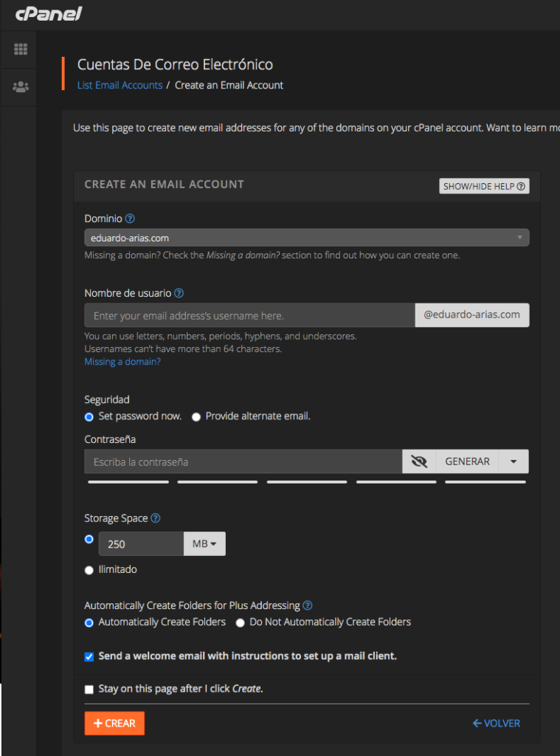Select Automatically Create Folders radio
560x756 pixels.
[x=89, y=623]
